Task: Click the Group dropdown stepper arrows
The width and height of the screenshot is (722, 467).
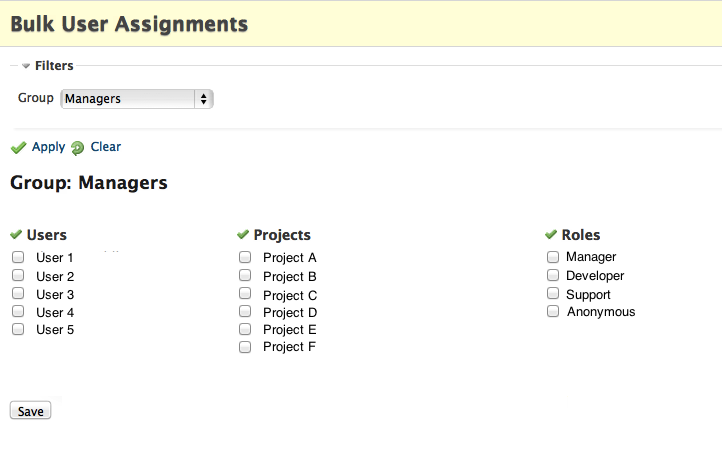Action: 204,99
